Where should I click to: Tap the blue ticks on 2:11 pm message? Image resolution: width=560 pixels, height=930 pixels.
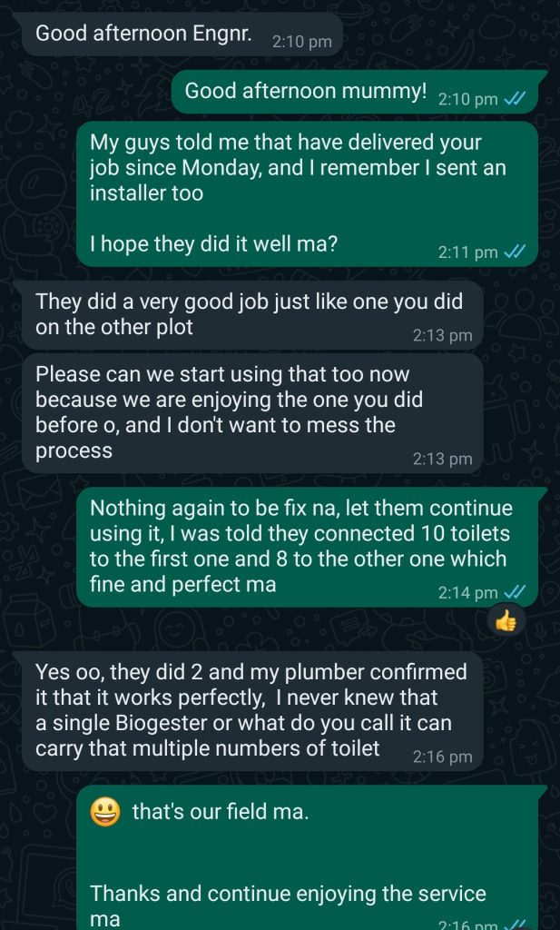pos(515,252)
